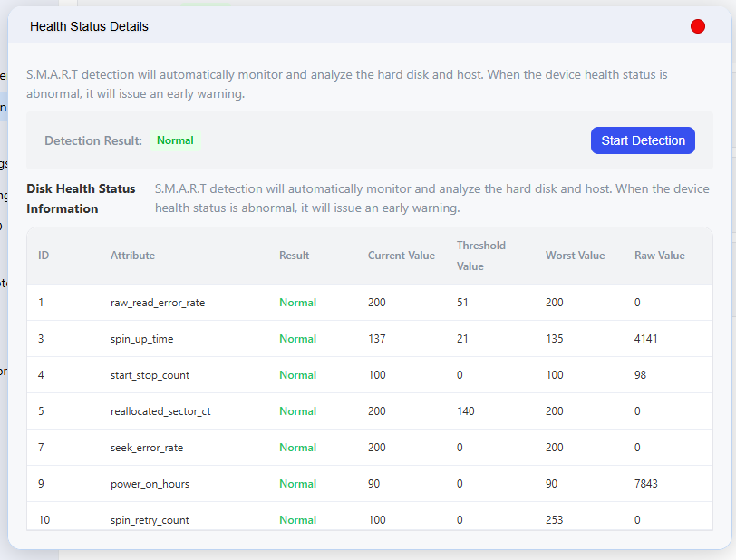
Task: Click current value 100 in start_stop_count row
Action: (x=377, y=375)
